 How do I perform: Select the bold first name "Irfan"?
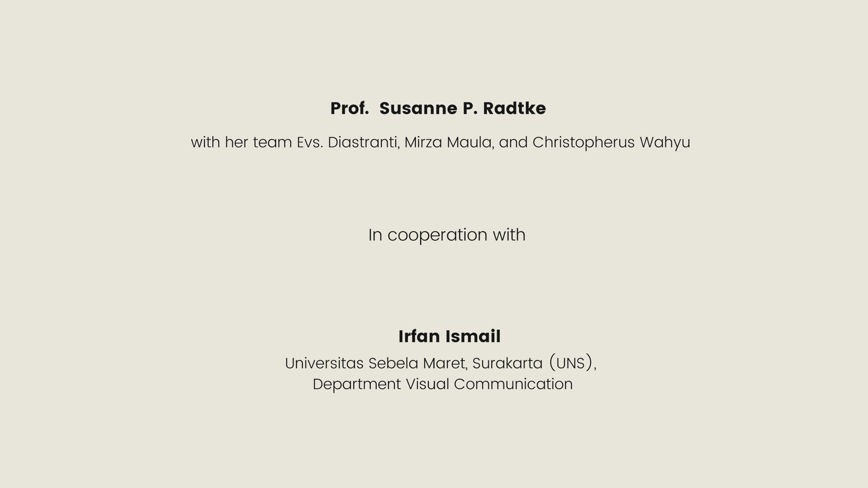click(419, 337)
